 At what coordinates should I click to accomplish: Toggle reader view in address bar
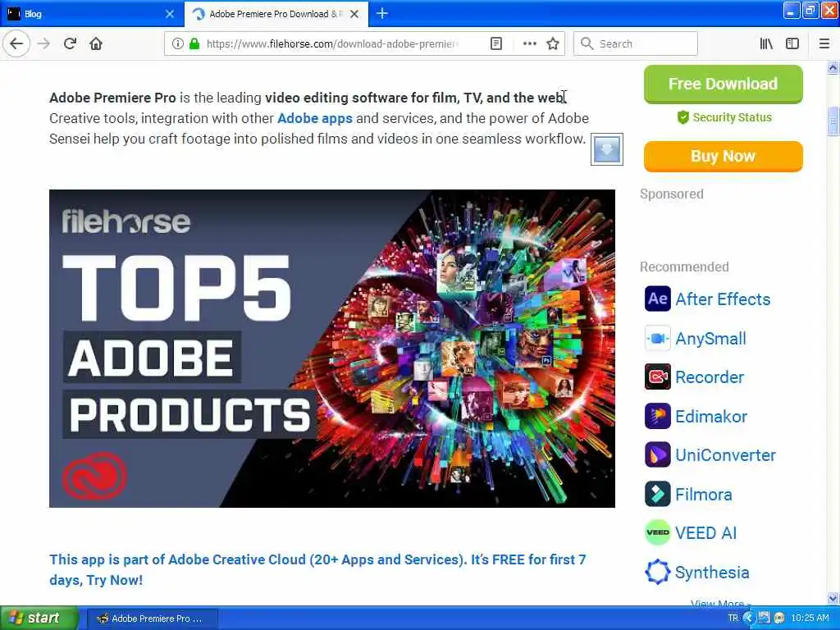[x=496, y=44]
